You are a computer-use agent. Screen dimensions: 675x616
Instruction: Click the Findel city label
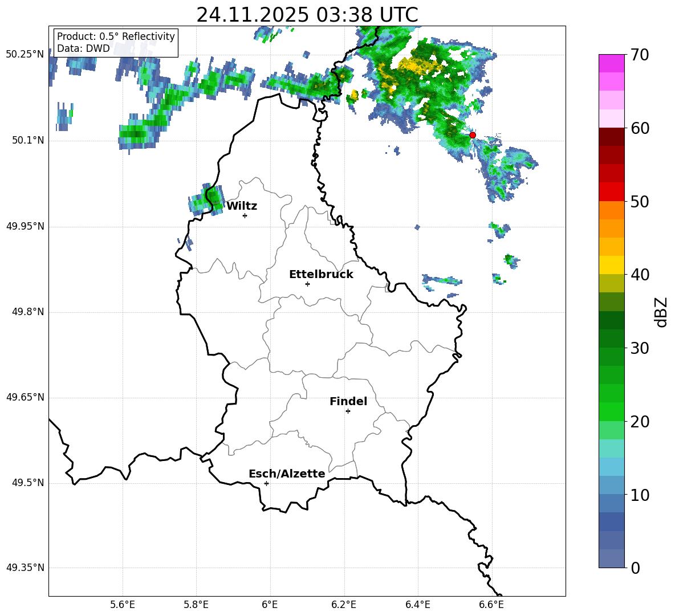[x=348, y=401]
